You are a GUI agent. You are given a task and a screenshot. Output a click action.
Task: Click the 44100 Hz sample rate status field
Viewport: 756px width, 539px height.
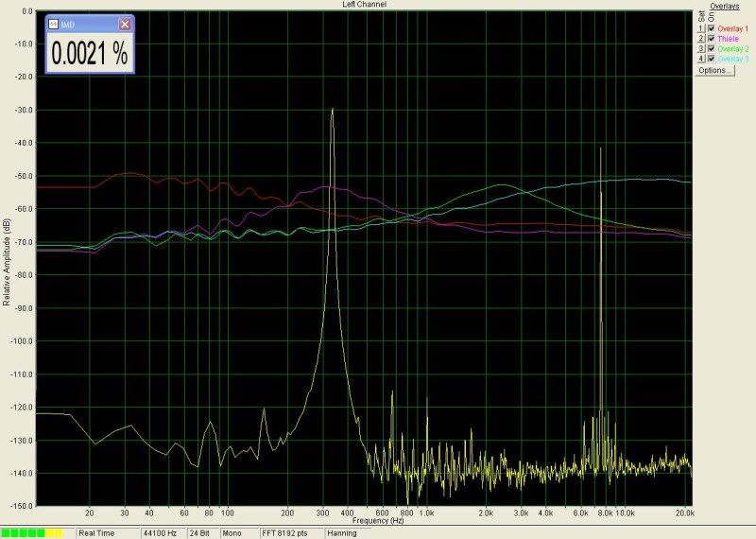(x=163, y=533)
